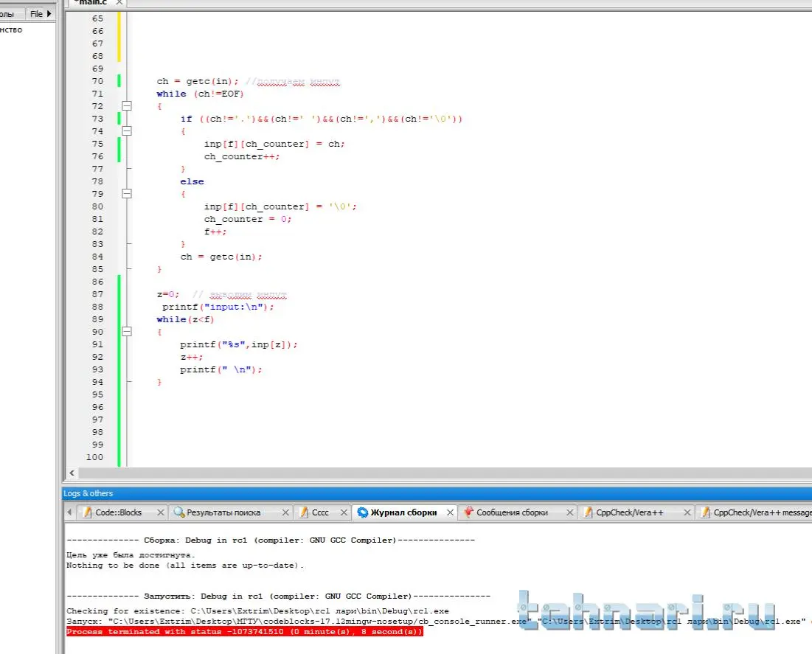Open the File tab in management panel
Screen dimensions: 812x654
36,14
